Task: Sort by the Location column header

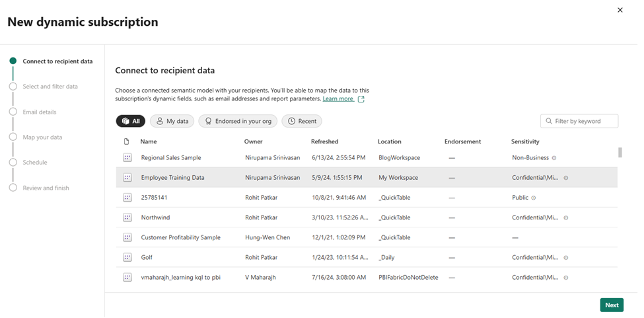Action: pyautogui.click(x=389, y=141)
